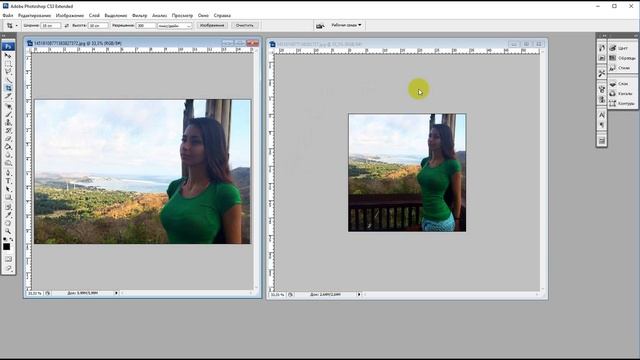Select the Notes tool

coord(8,207)
